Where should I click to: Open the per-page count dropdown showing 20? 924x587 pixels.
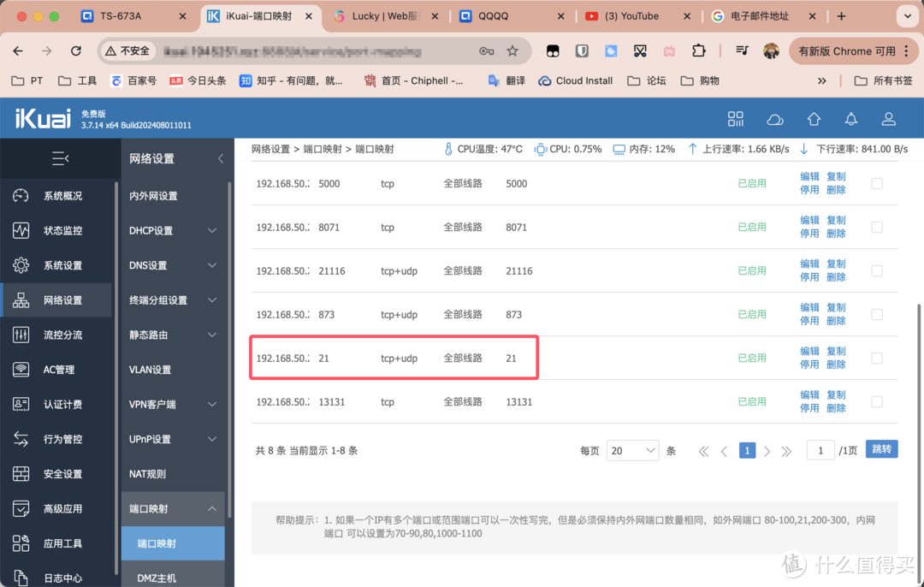pos(632,451)
